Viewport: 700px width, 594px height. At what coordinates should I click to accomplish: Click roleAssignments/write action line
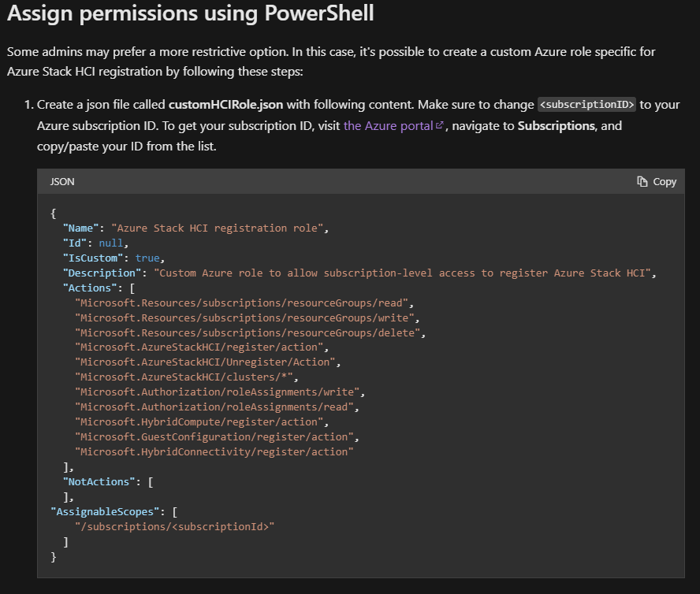218,392
